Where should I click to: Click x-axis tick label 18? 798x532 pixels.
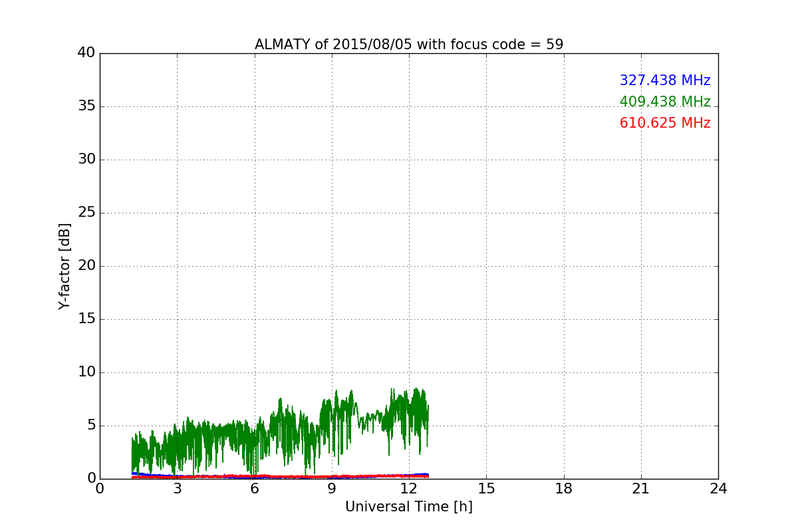[x=564, y=489]
